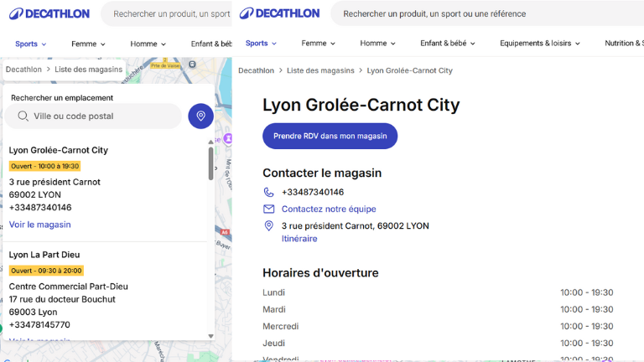Open Voir le magasin for Lyon Grolée-Carnot City
Viewport: 644px width, 362px height.
click(40, 225)
